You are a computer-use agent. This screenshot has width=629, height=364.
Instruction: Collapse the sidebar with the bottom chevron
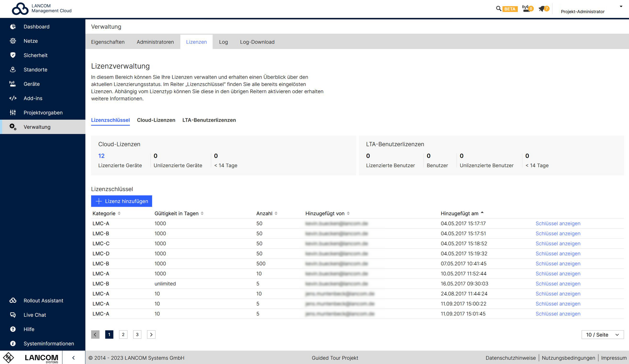tap(74, 358)
